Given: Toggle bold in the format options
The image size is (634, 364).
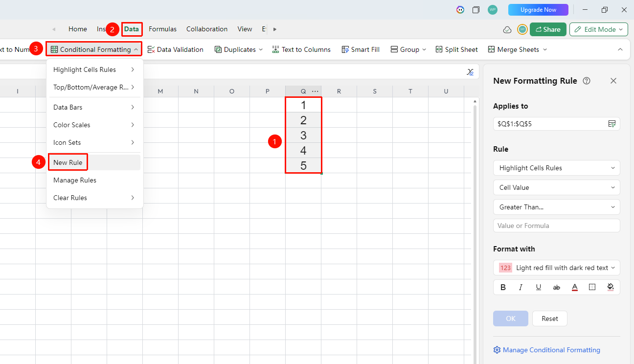Looking at the screenshot, I should [x=503, y=287].
